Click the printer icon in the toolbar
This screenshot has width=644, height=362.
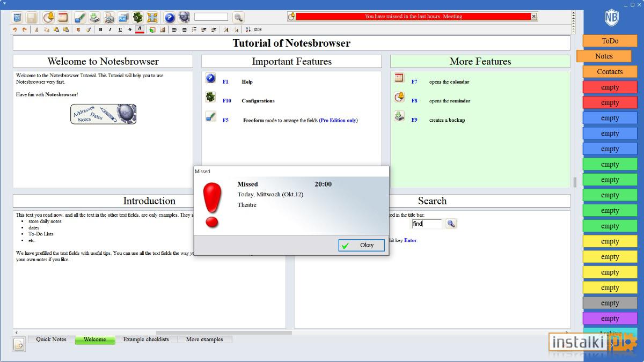point(109,17)
